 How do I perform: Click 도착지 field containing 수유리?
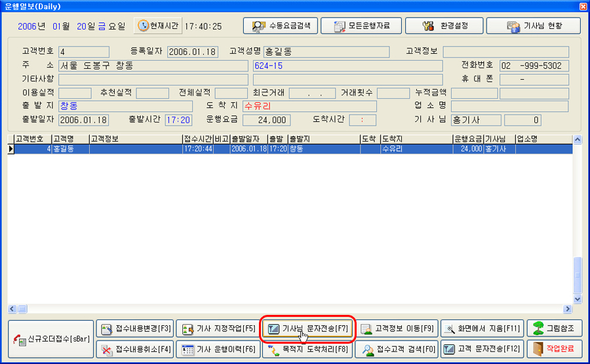(309, 106)
